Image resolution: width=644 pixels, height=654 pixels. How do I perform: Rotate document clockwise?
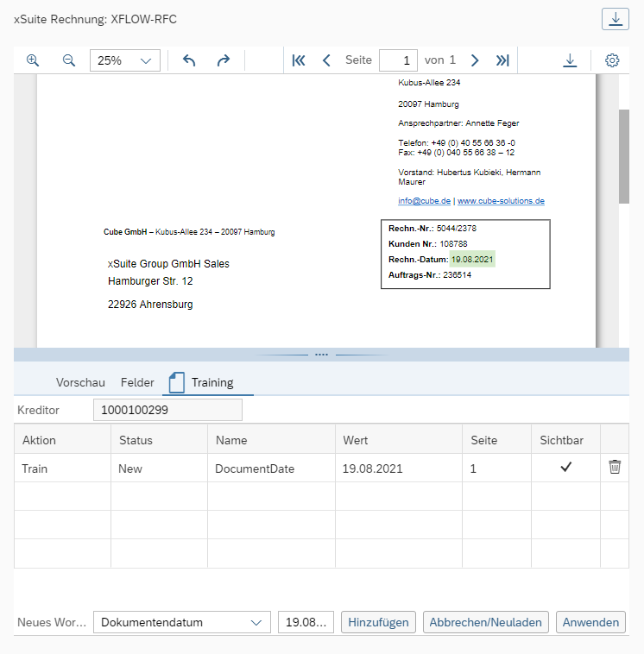224,60
